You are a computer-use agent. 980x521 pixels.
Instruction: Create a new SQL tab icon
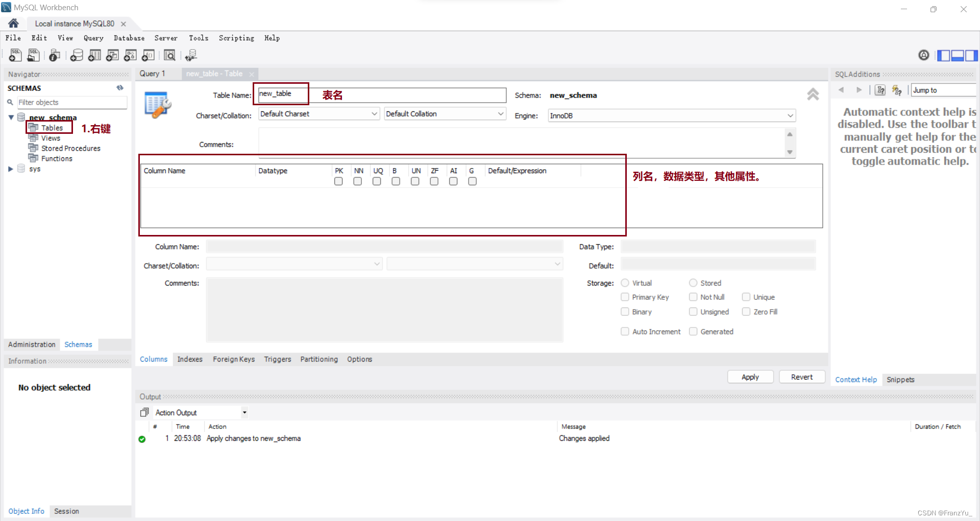point(15,55)
